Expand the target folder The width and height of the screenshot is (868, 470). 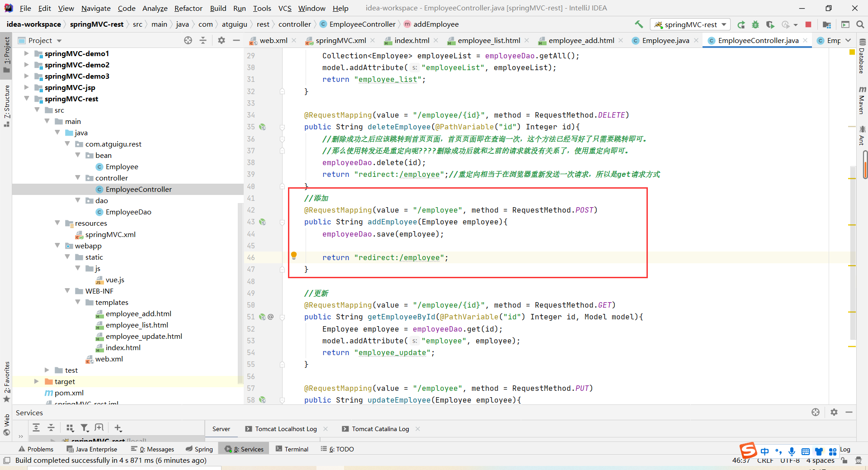[37, 381]
